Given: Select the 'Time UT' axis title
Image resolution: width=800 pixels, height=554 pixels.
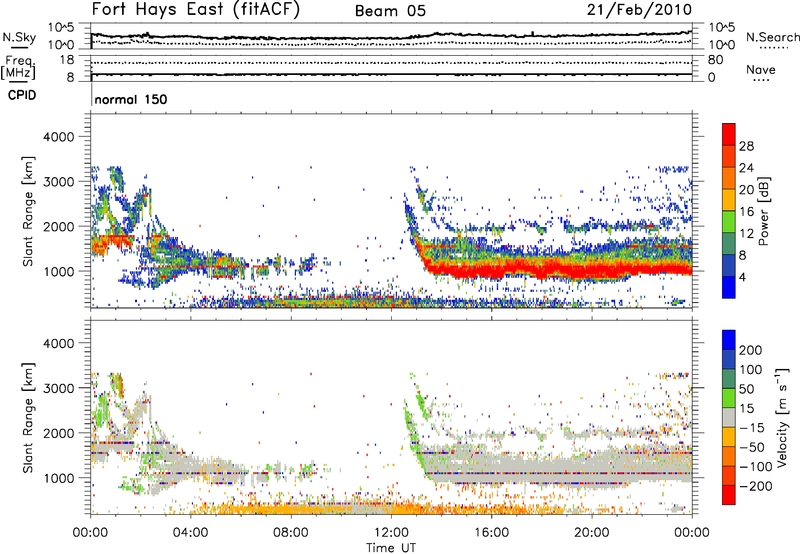Looking at the screenshot, I should (391, 547).
